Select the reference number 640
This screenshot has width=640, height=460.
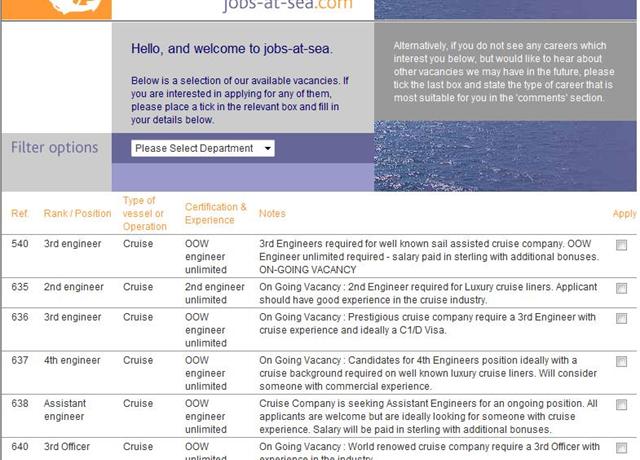[20, 447]
